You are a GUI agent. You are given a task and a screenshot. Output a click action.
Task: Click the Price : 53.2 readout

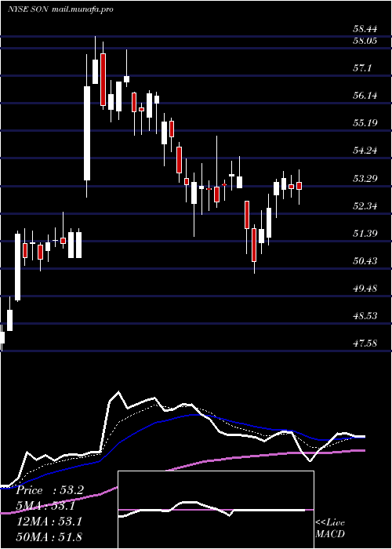[x=50, y=490]
